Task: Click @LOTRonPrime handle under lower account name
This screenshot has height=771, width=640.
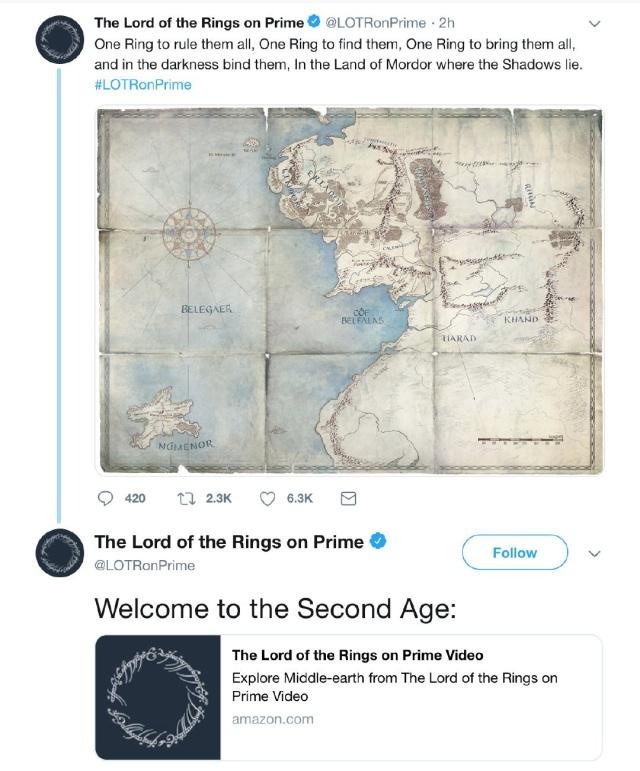Action: (144, 566)
